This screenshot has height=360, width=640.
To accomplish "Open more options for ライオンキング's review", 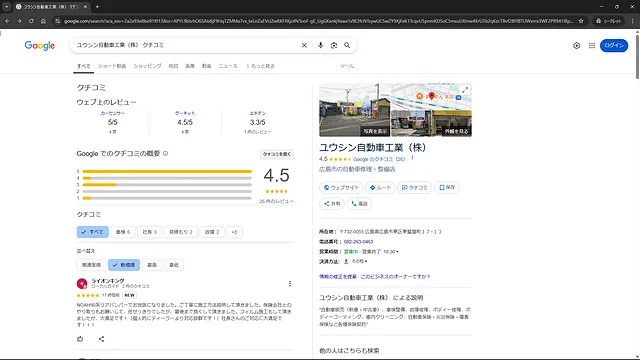I will (x=290, y=284).
